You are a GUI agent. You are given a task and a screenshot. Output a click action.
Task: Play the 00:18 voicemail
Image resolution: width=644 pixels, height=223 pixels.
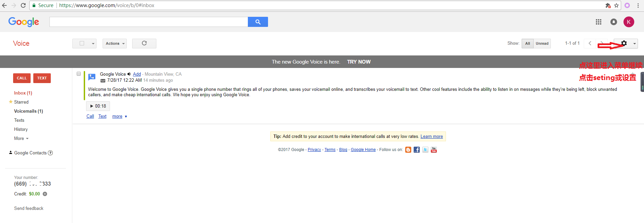pyautogui.click(x=98, y=106)
